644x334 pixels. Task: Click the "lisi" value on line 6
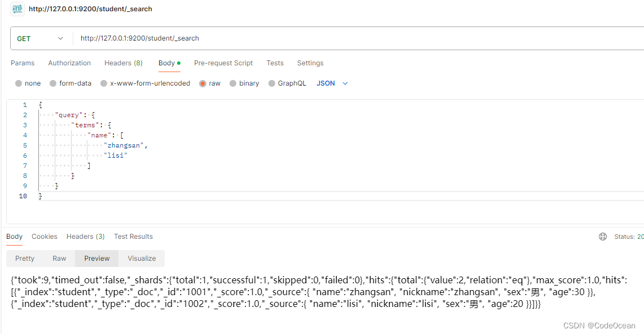tap(116, 155)
